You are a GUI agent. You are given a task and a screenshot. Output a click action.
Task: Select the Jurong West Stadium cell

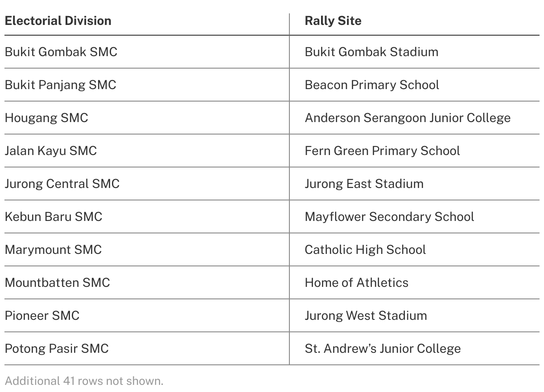click(366, 315)
